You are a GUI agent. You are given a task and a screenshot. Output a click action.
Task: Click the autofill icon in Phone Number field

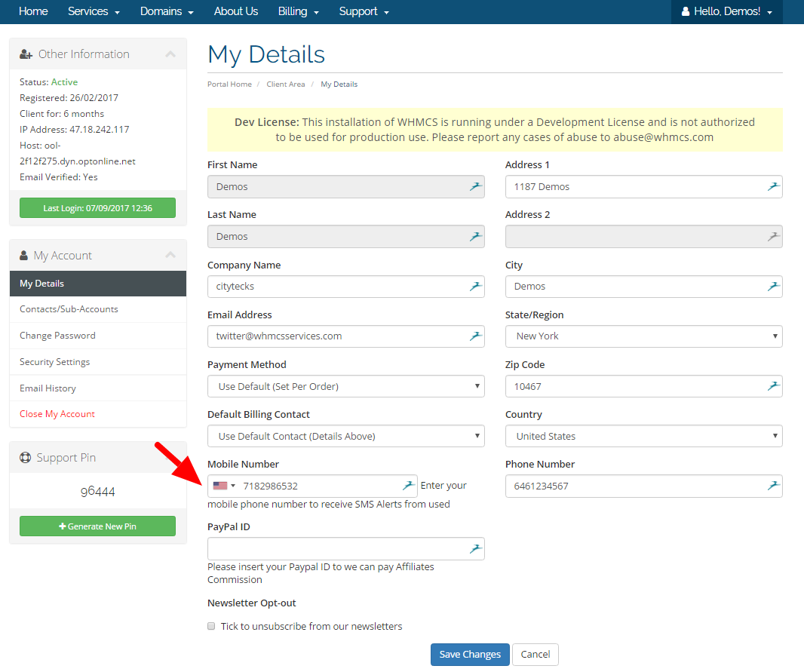(774, 485)
